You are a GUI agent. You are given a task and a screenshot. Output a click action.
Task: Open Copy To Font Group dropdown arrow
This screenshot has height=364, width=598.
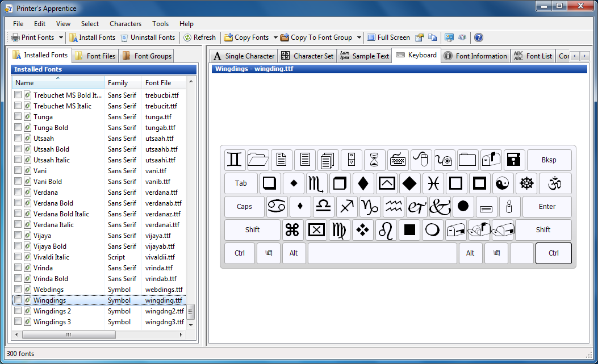[359, 37]
